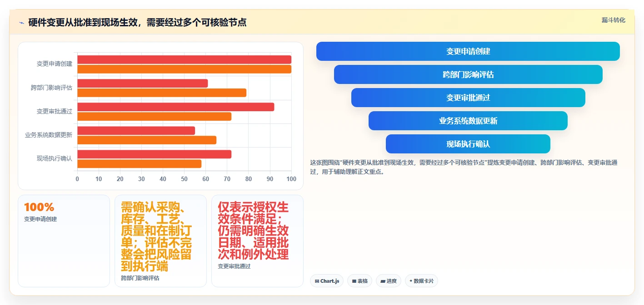Click the 数据卡片 tag

coord(421,281)
